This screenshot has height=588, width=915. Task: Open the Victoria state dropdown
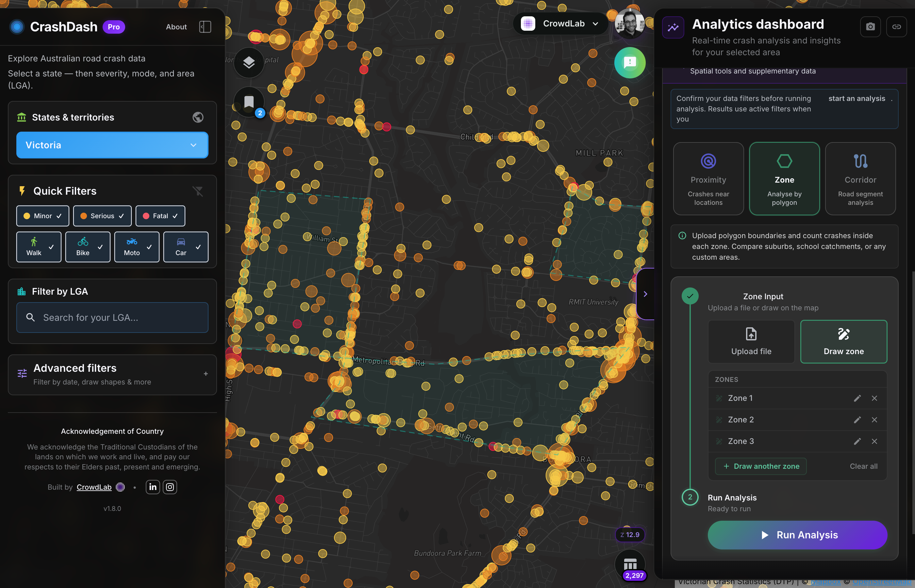click(x=112, y=145)
